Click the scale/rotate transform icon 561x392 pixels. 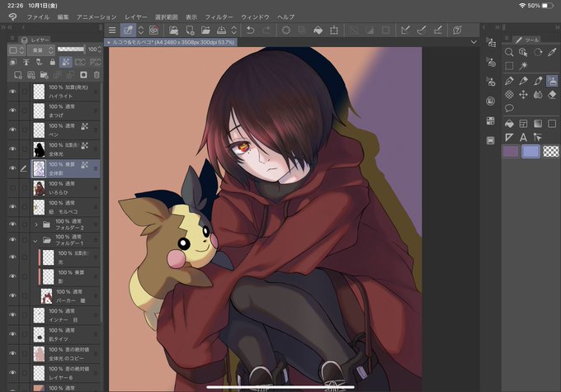pos(334,31)
